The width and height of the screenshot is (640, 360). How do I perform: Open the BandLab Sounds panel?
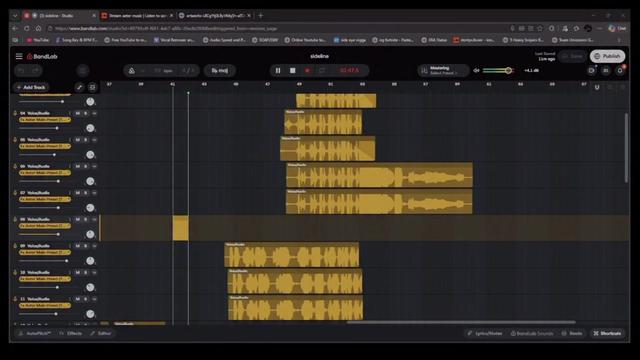[x=532, y=333]
